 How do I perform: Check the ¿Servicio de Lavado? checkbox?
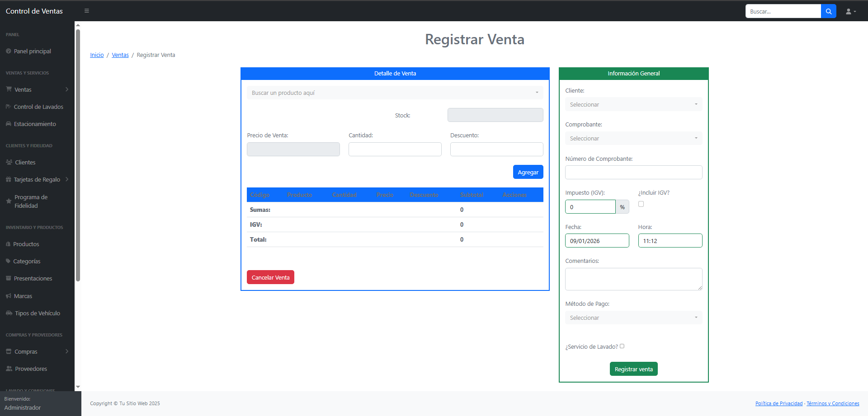(622, 346)
